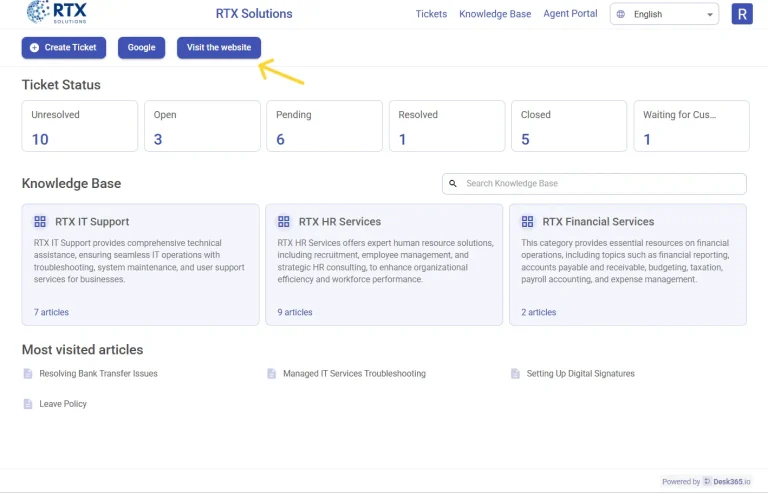Click the Google button
The height and width of the screenshot is (493, 768).
(x=142, y=47)
